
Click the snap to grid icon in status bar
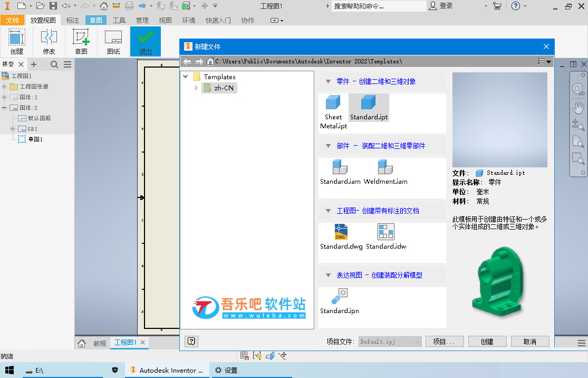pyautogui.click(x=245, y=355)
